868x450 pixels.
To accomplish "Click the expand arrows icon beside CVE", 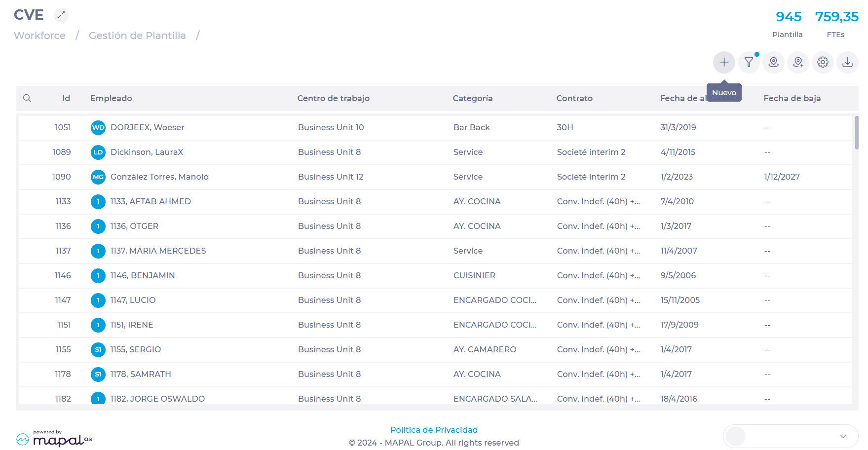I will [x=61, y=15].
